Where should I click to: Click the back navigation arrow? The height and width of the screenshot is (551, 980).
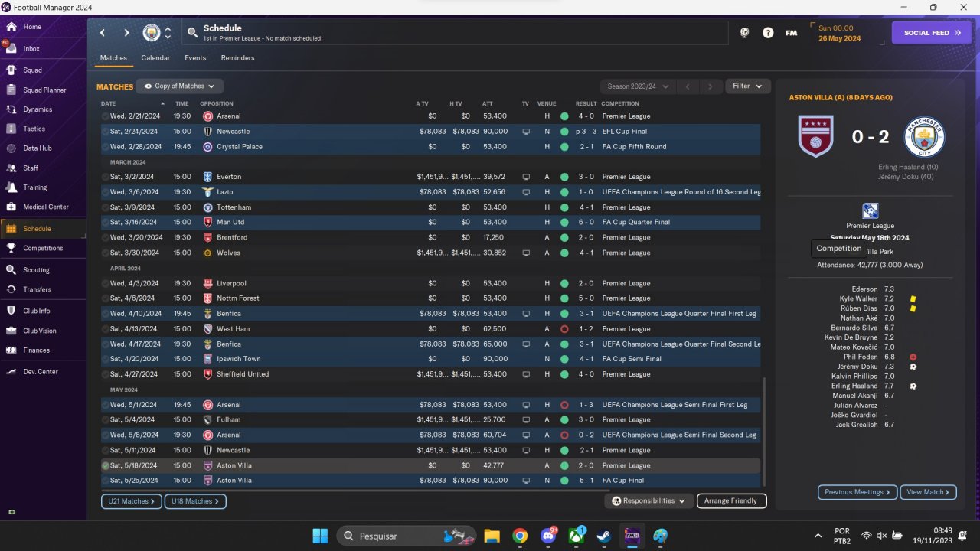[x=103, y=33]
